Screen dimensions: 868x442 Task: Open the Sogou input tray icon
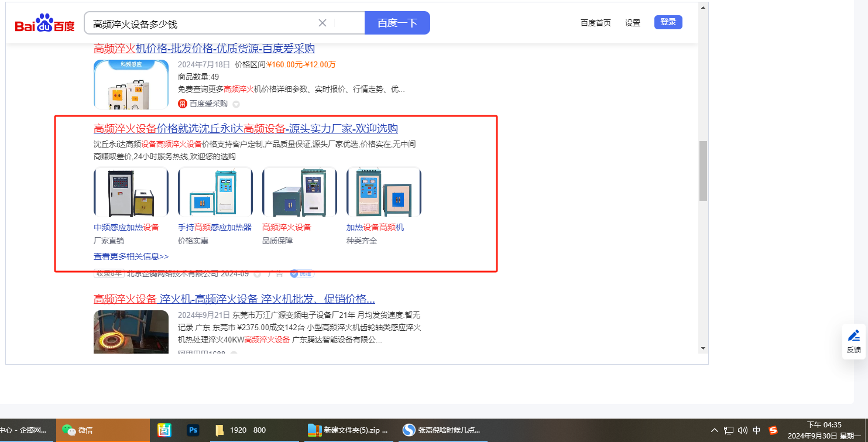pyautogui.click(x=773, y=430)
